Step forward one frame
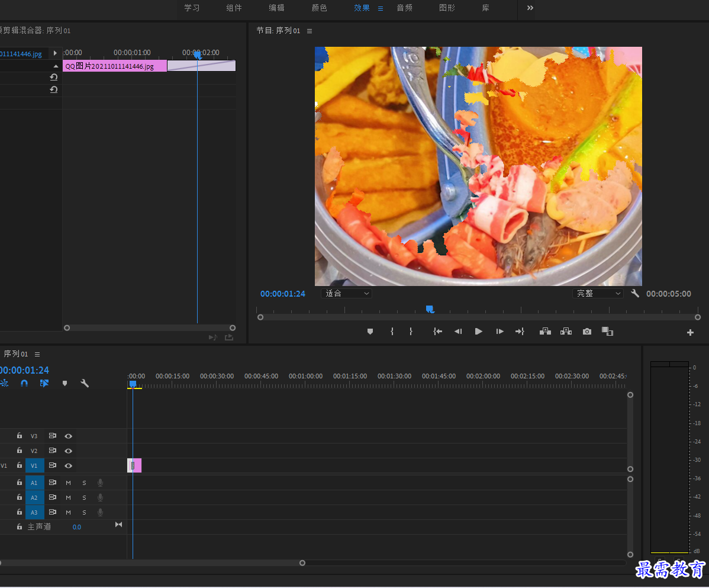Image resolution: width=709 pixels, height=588 pixels. [x=499, y=332]
